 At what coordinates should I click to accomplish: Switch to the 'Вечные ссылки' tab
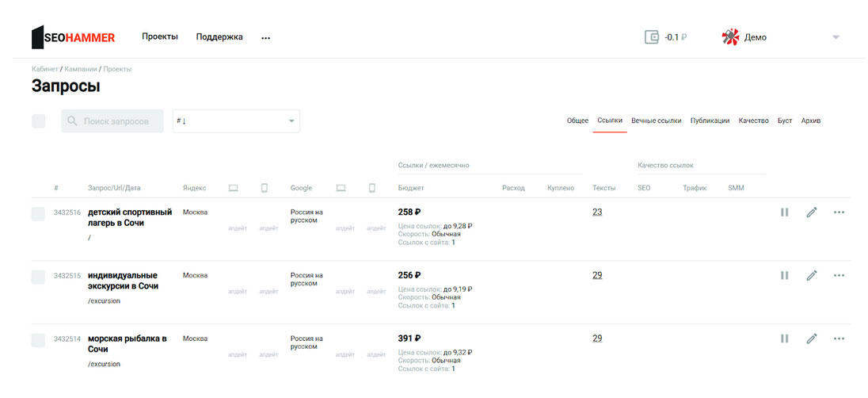[x=656, y=121]
